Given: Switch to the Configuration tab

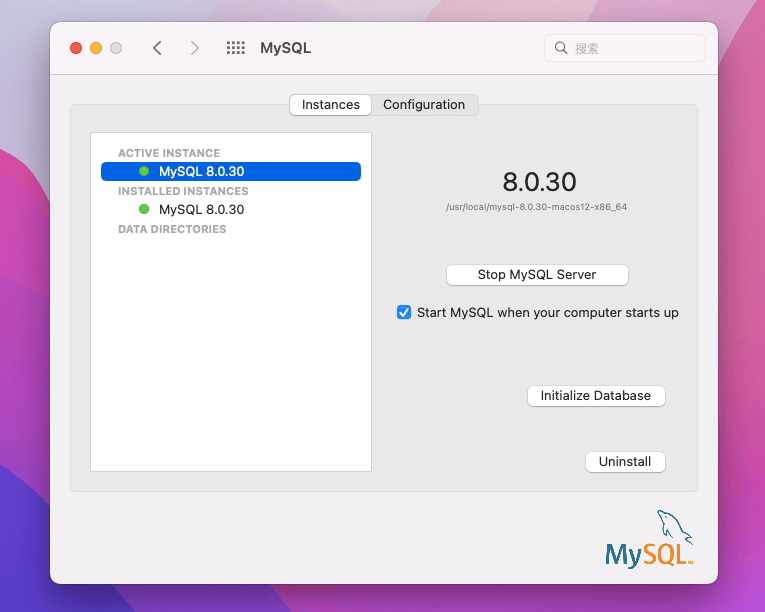Looking at the screenshot, I should (x=424, y=104).
